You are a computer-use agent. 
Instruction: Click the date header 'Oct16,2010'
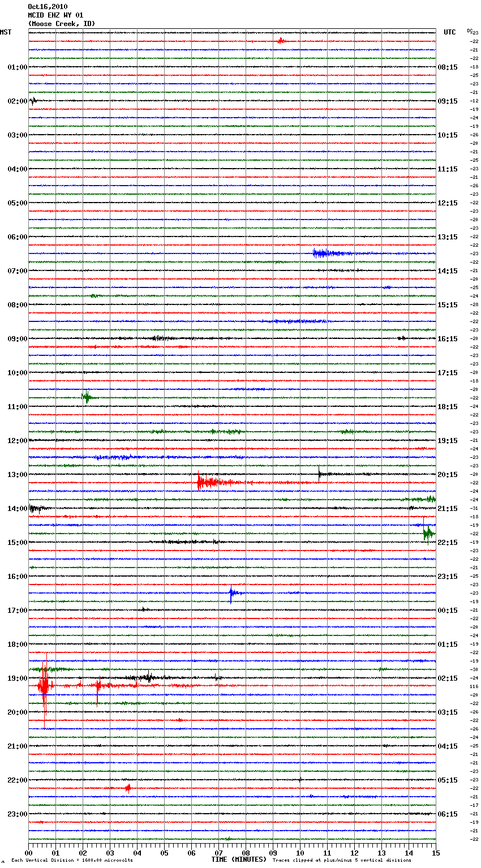(x=48, y=7)
